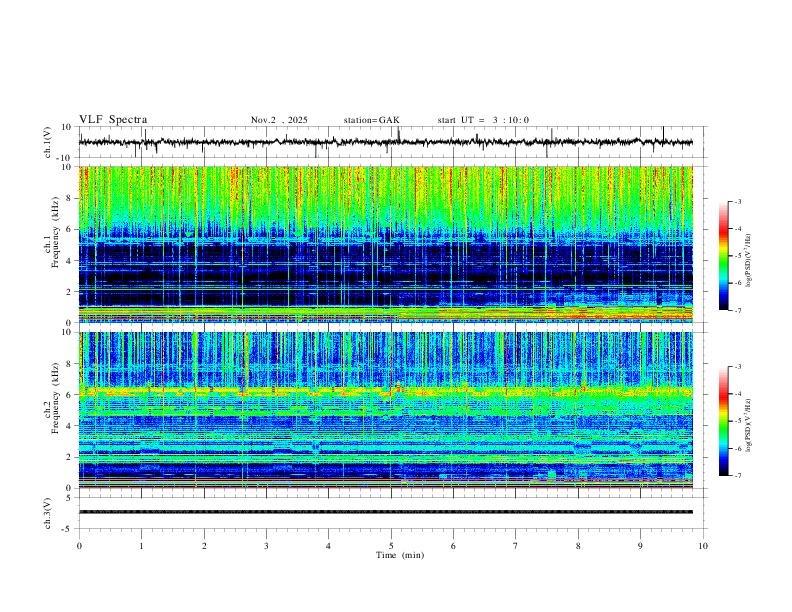
Task: Click the ch.1 spectrogram color bar
Action: coord(724,256)
